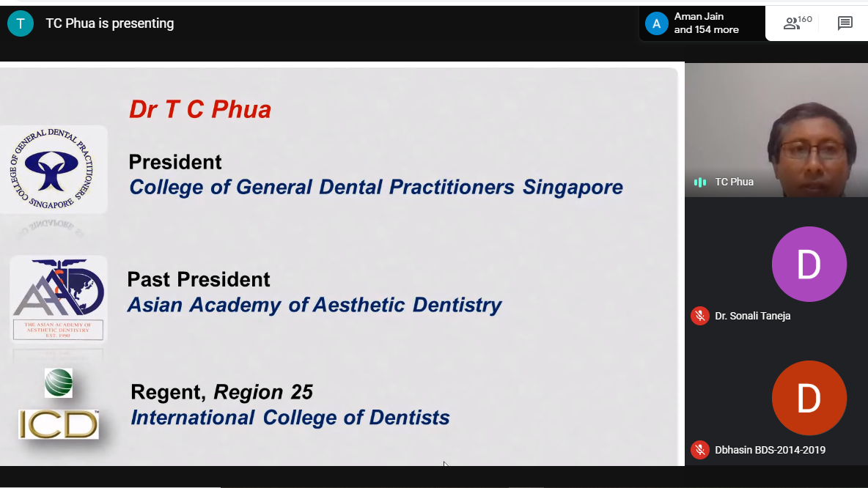This screenshot has width=868, height=488.
Task: Click the muted mic icon beside Dbhasin BDS-2014-2019
Action: (x=700, y=450)
